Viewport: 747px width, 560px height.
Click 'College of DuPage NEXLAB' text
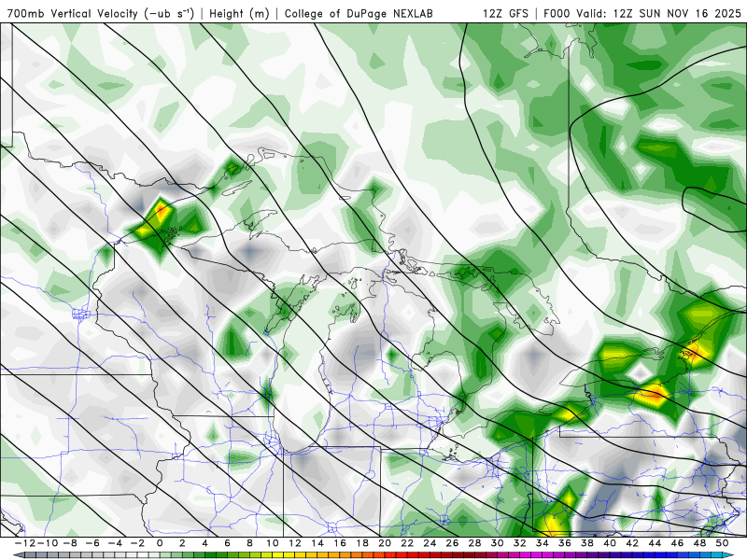point(359,14)
